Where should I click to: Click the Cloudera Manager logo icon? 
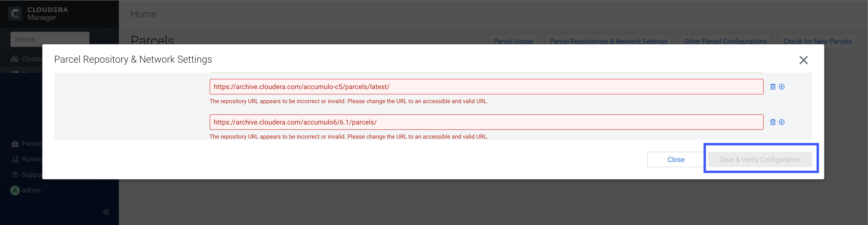(15, 14)
